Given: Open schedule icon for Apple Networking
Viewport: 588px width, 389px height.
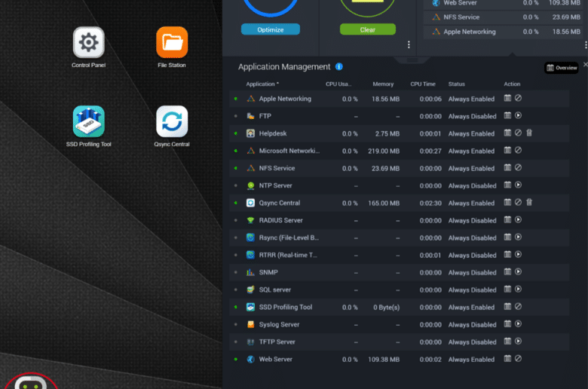Looking at the screenshot, I should pos(507,98).
